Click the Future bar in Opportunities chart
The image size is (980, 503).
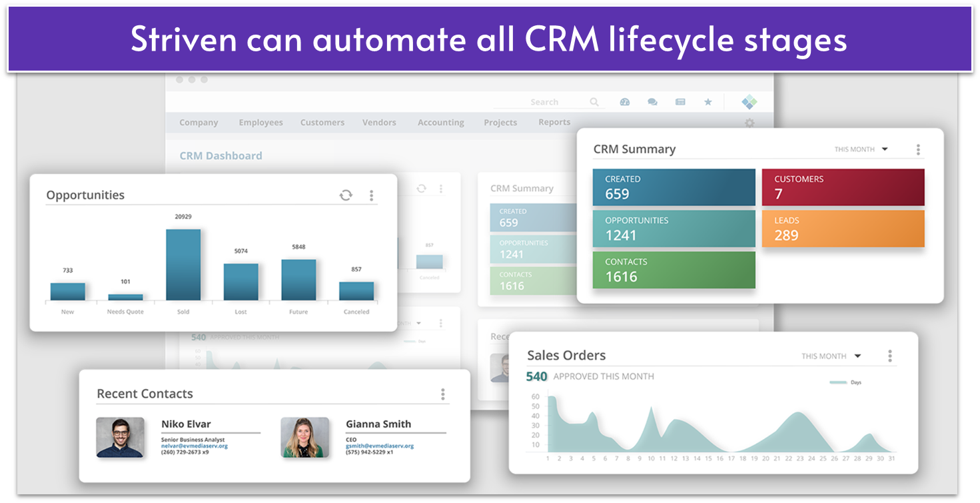(x=298, y=280)
